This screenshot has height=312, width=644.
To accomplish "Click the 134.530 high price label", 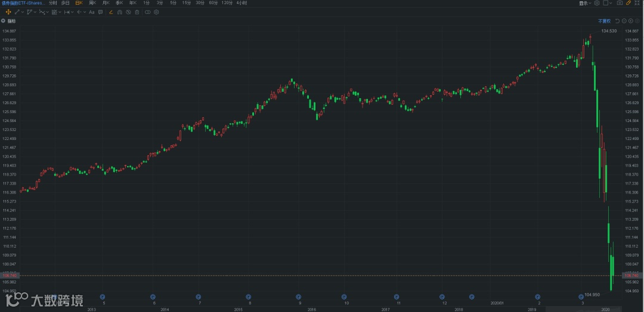I will coord(609,31).
